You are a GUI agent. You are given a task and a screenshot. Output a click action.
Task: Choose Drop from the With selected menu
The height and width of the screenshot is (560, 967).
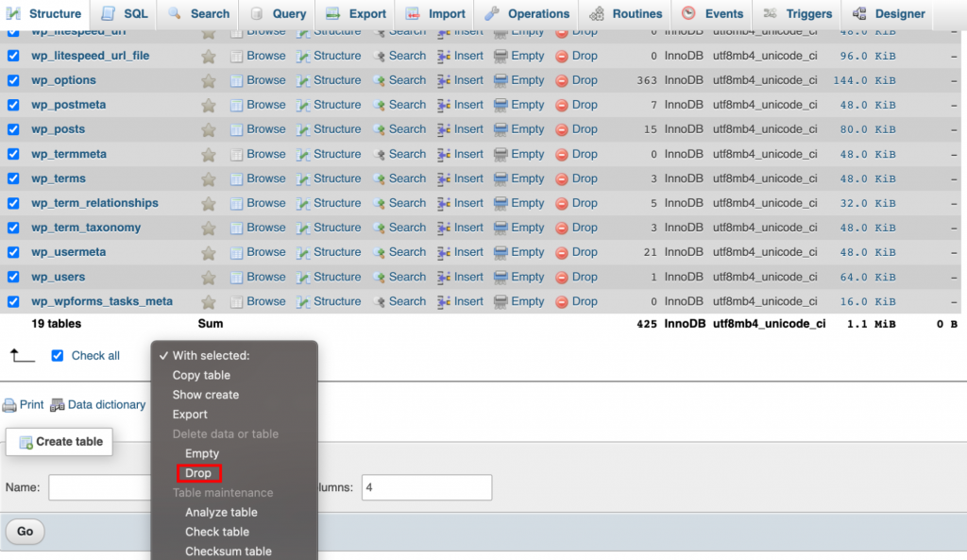[x=198, y=473]
